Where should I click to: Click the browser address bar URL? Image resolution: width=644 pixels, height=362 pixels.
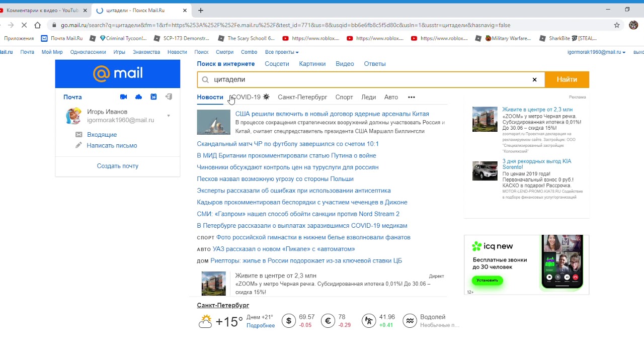tap(286, 25)
